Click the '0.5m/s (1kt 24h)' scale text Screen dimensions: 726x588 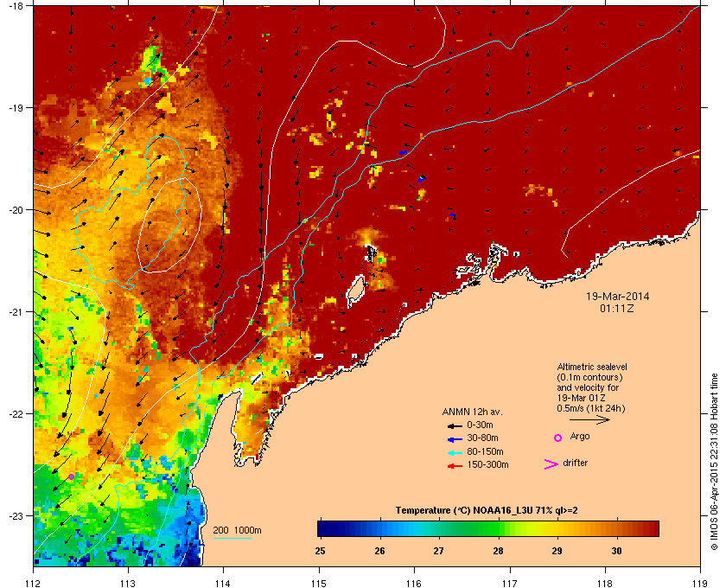591,409
